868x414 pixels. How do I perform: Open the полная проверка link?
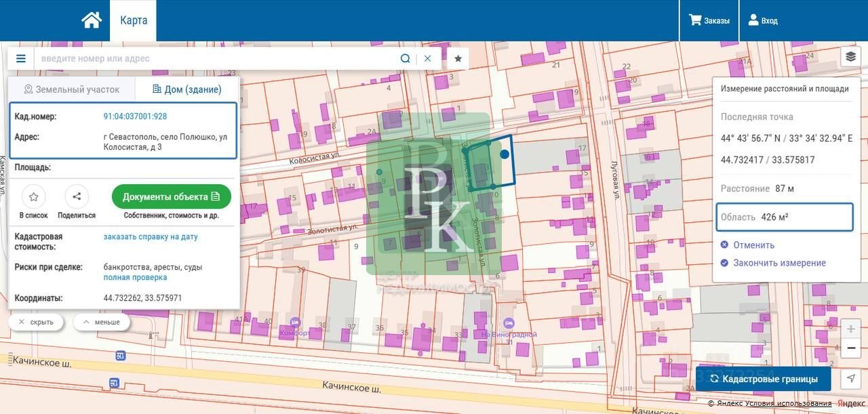(x=135, y=277)
